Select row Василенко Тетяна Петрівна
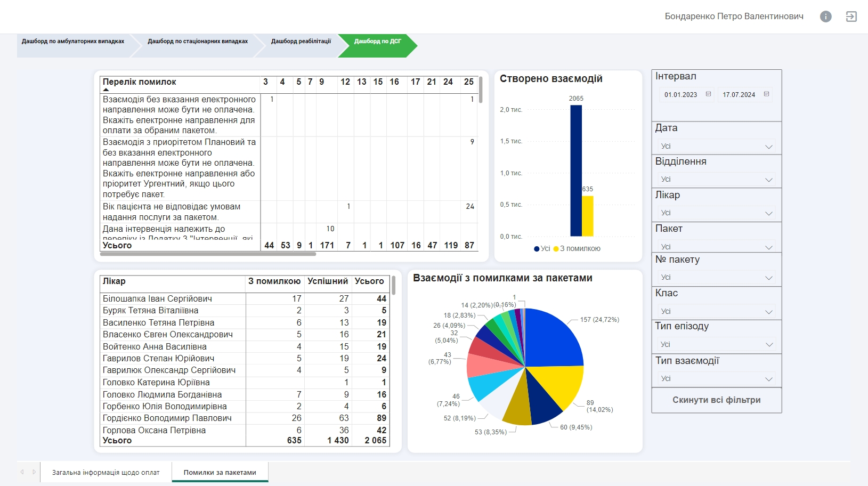 click(245, 323)
